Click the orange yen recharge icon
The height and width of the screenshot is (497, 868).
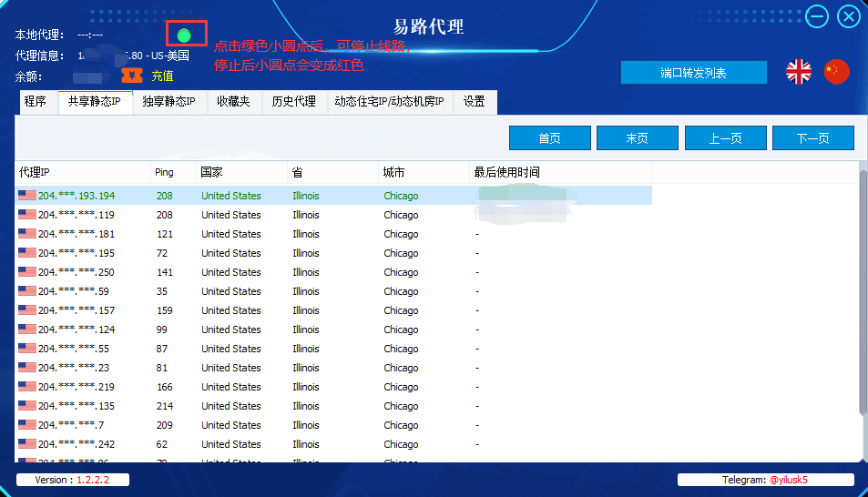pos(132,76)
